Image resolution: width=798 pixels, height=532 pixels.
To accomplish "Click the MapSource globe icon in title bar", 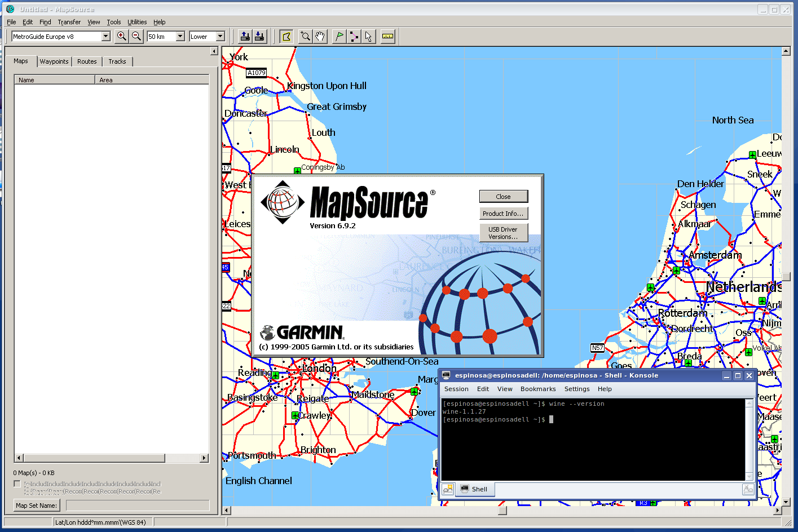I will [x=10, y=9].
